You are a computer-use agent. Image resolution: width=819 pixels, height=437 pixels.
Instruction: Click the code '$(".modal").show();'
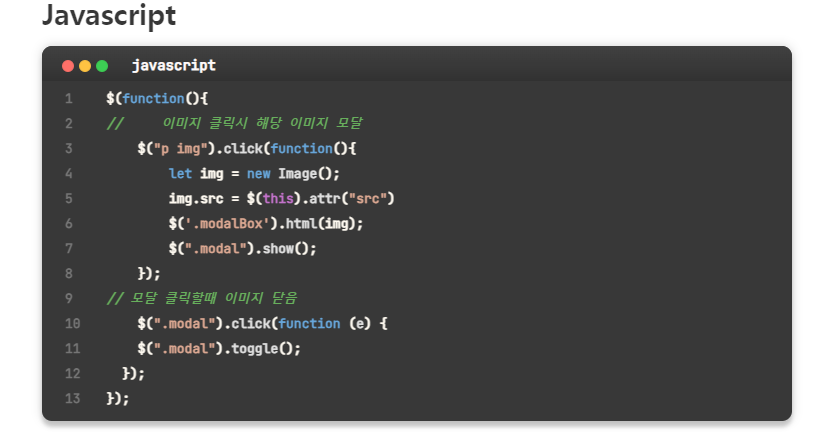242,249
